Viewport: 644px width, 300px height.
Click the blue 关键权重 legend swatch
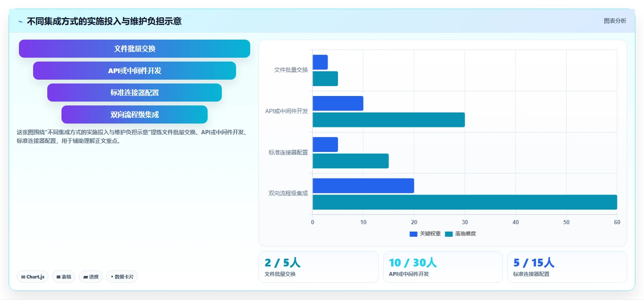pyautogui.click(x=414, y=234)
